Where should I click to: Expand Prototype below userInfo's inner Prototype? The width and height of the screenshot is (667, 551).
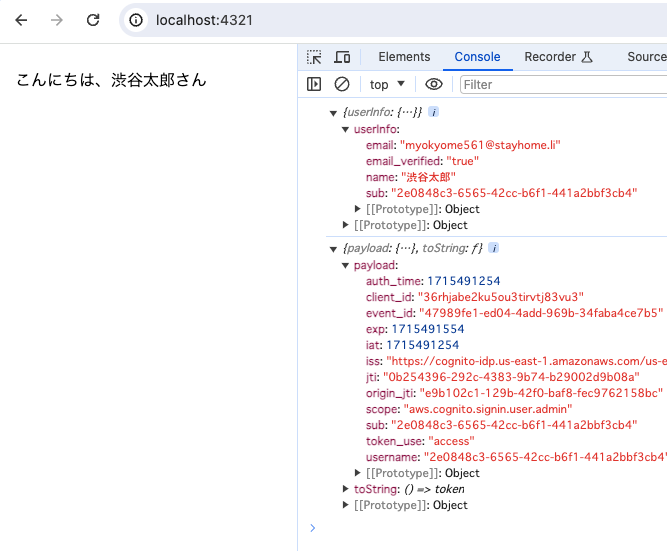tap(345, 225)
